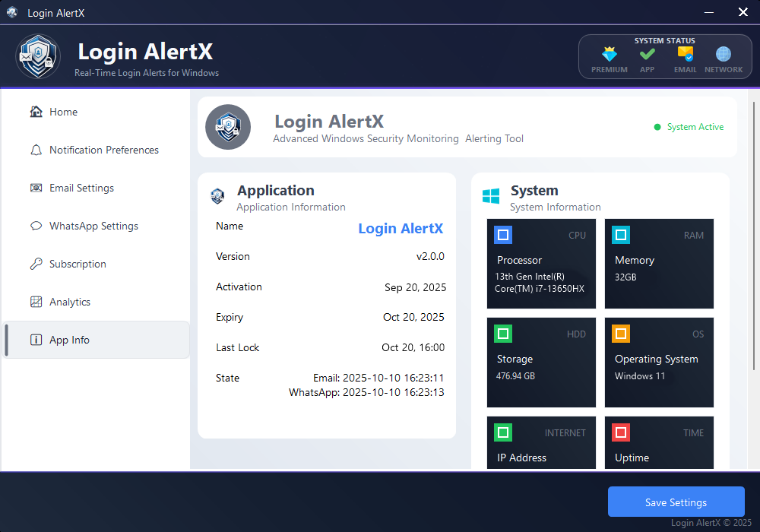Click the version value v2.0.0
The width and height of the screenshot is (760, 532).
430,256
